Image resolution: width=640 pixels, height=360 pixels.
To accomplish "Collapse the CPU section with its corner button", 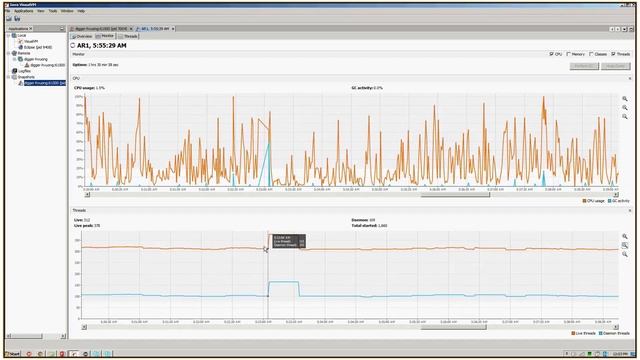I will pyautogui.click(x=630, y=78).
